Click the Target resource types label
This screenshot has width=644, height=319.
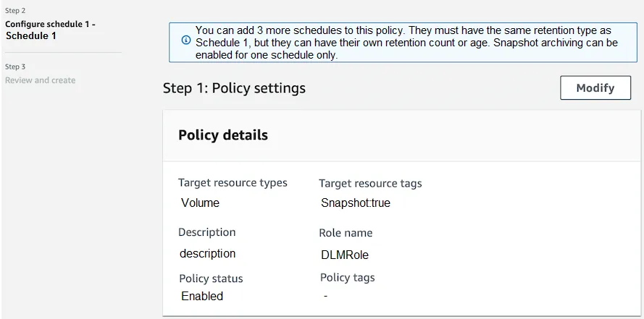[x=233, y=182]
